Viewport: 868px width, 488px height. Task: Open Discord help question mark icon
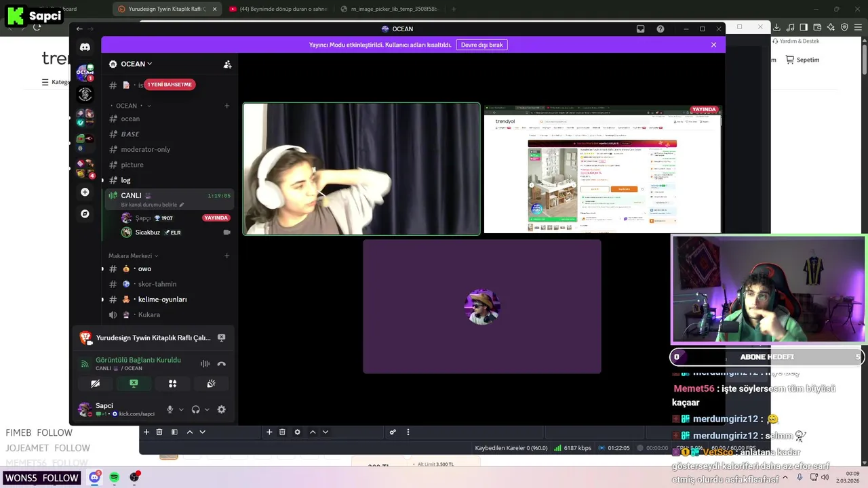660,29
